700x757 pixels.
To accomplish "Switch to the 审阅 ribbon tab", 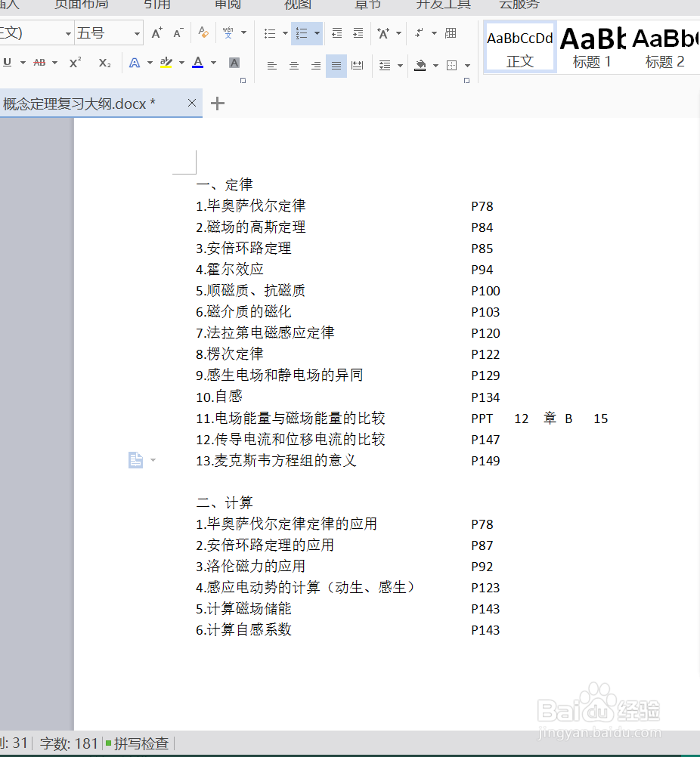I will (226, 5).
